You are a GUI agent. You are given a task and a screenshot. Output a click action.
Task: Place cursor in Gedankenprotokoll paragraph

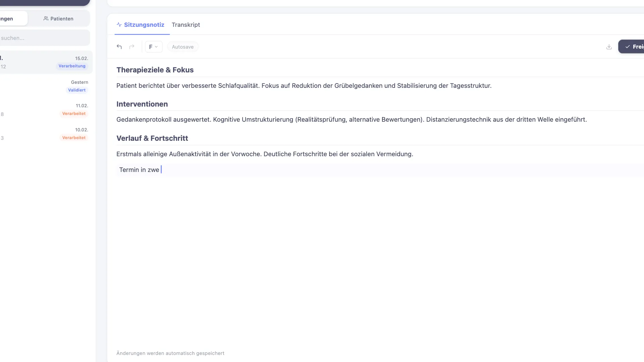(x=352, y=119)
